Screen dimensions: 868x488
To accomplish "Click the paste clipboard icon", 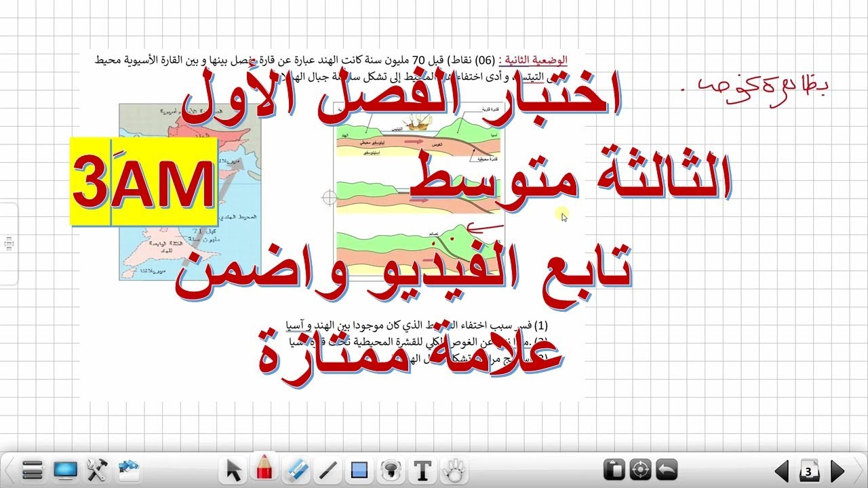I will tap(613, 469).
